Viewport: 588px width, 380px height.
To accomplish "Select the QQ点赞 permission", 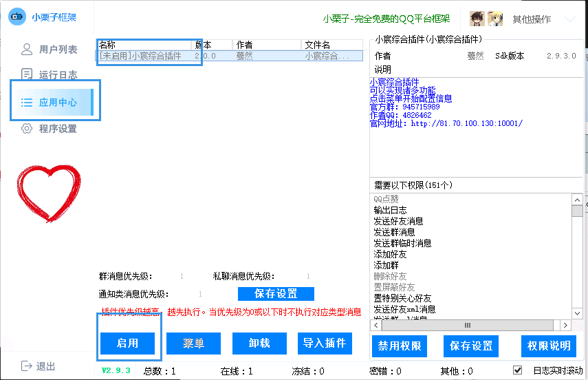I will tap(386, 199).
